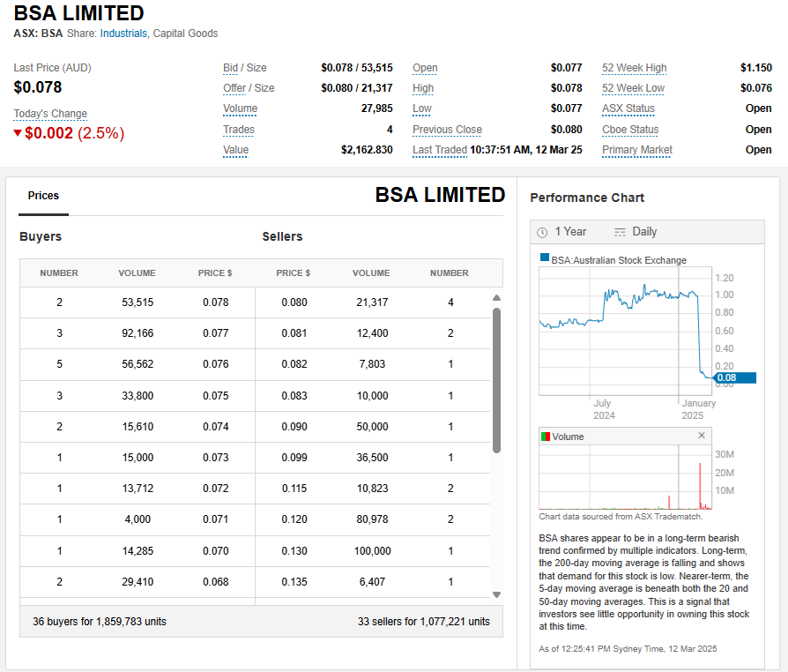Click the Last Traded label
The height and width of the screenshot is (672, 788).
click(439, 150)
